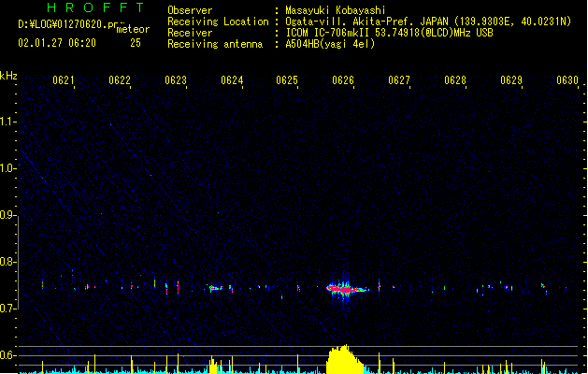Click the Receiver field label
The width and height of the screenshot is (588, 374).
[x=190, y=33]
